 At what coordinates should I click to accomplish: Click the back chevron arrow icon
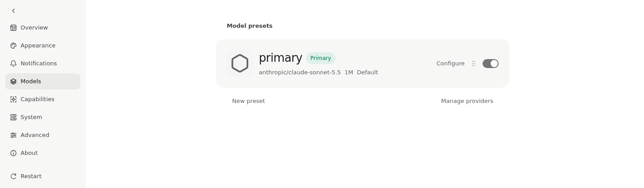coord(13,11)
